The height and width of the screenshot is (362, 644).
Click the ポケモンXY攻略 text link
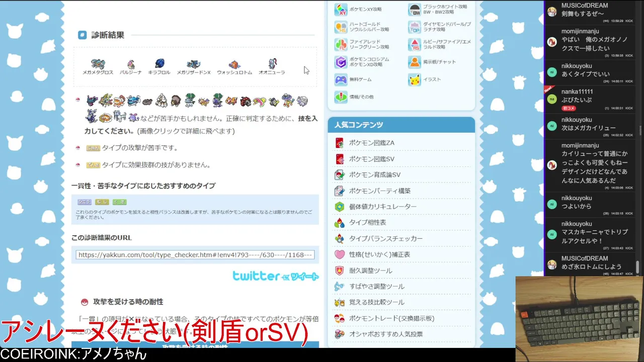tap(365, 10)
